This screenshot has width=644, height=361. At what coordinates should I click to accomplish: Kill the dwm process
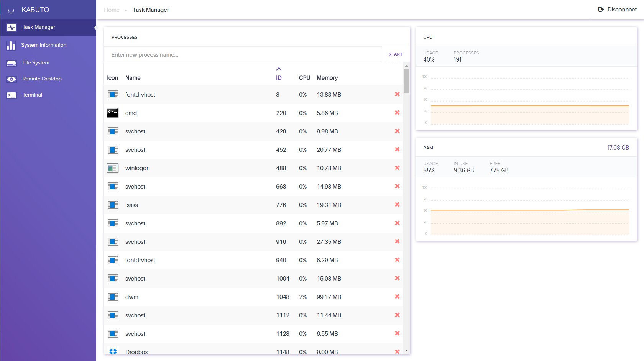397,297
